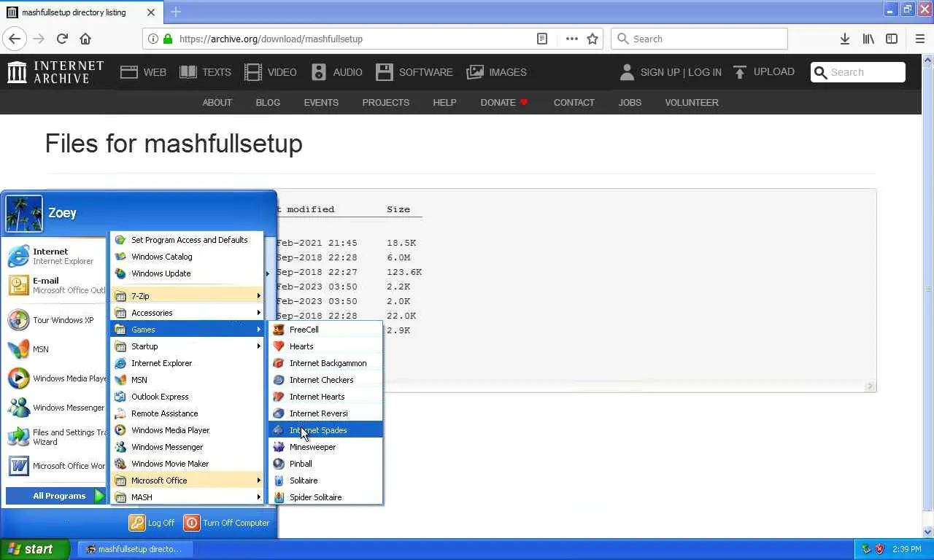Open the DONATE link
Viewport: 934px width, 560px height.
(504, 103)
